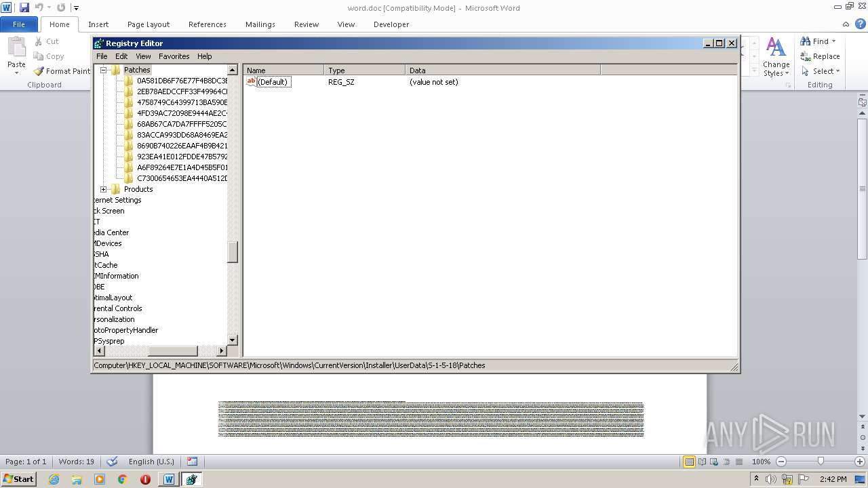868x488 pixels.
Task: Click the Select command in the Editing group
Action: (821, 71)
